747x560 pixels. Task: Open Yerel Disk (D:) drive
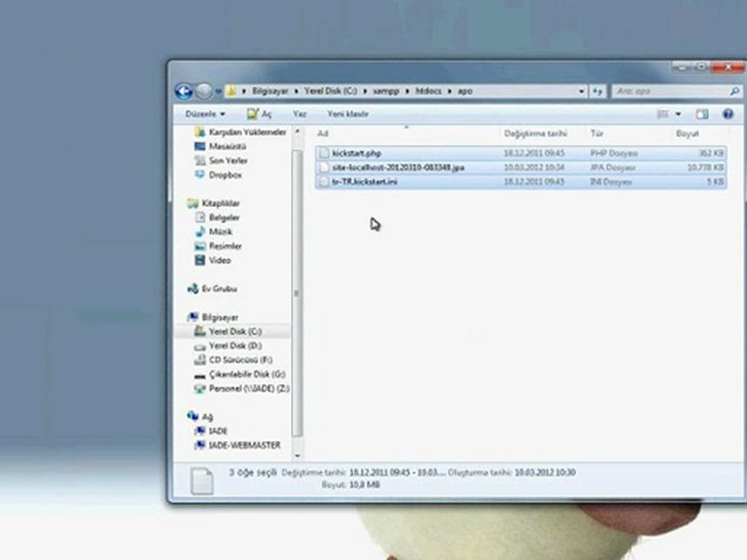pos(228,345)
